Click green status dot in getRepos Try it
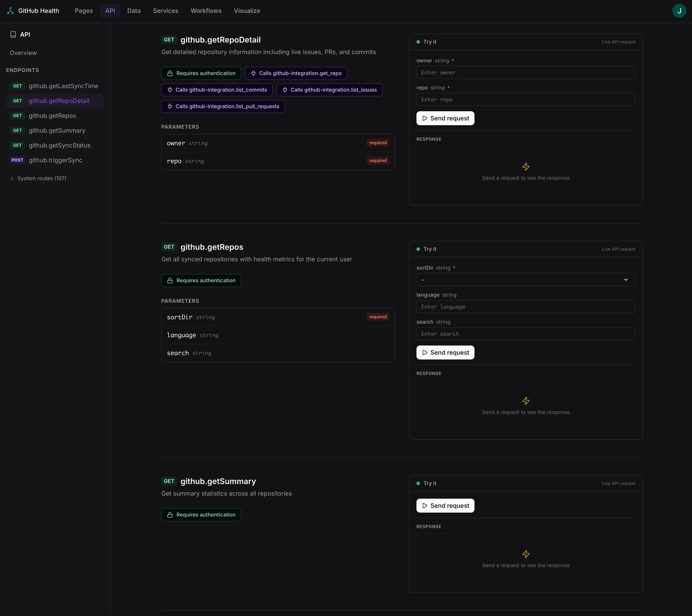 tap(418, 249)
